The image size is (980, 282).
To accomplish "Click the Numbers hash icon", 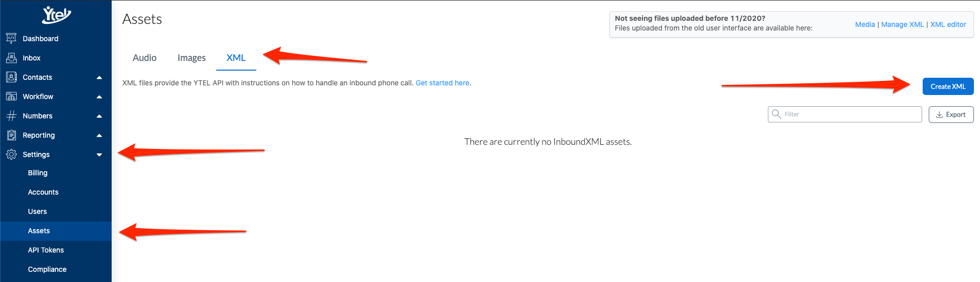I will point(11,115).
